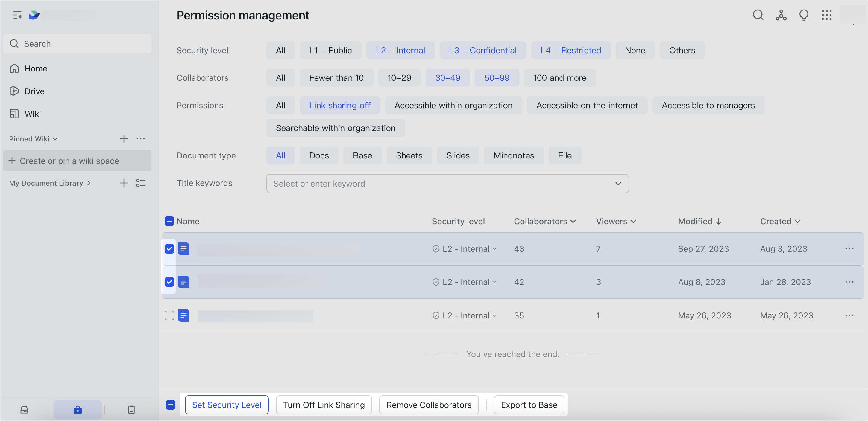Click the user avatar in the header
This screenshot has width=868, height=421.
[x=852, y=15]
